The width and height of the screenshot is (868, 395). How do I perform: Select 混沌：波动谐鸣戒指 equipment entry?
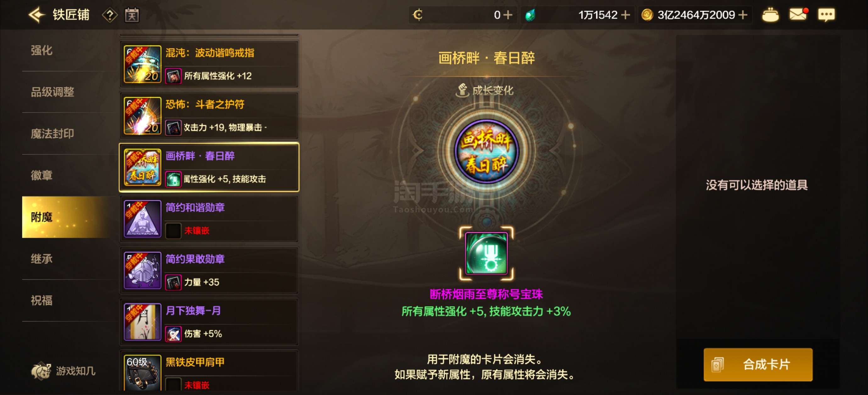[x=209, y=64]
